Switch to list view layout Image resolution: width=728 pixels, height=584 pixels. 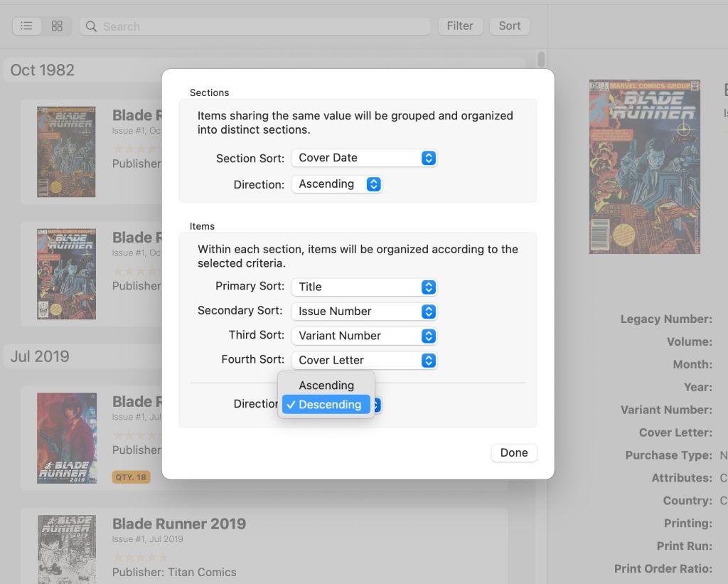(26, 26)
